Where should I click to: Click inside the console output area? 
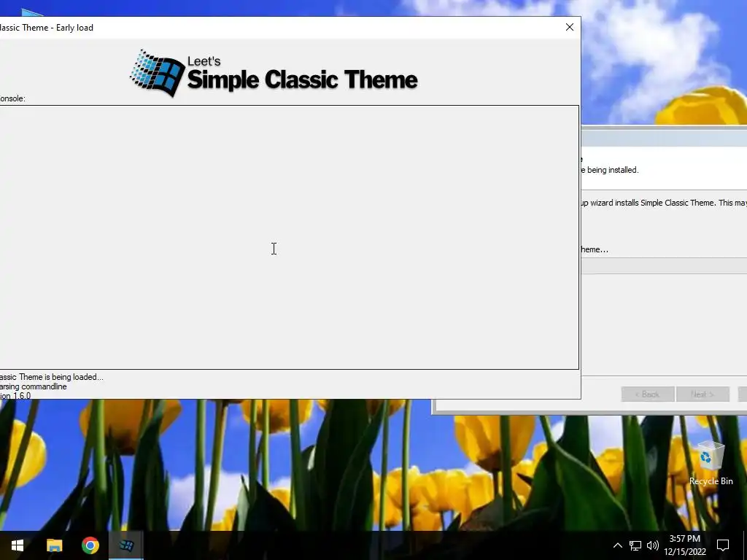coord(289,237)
